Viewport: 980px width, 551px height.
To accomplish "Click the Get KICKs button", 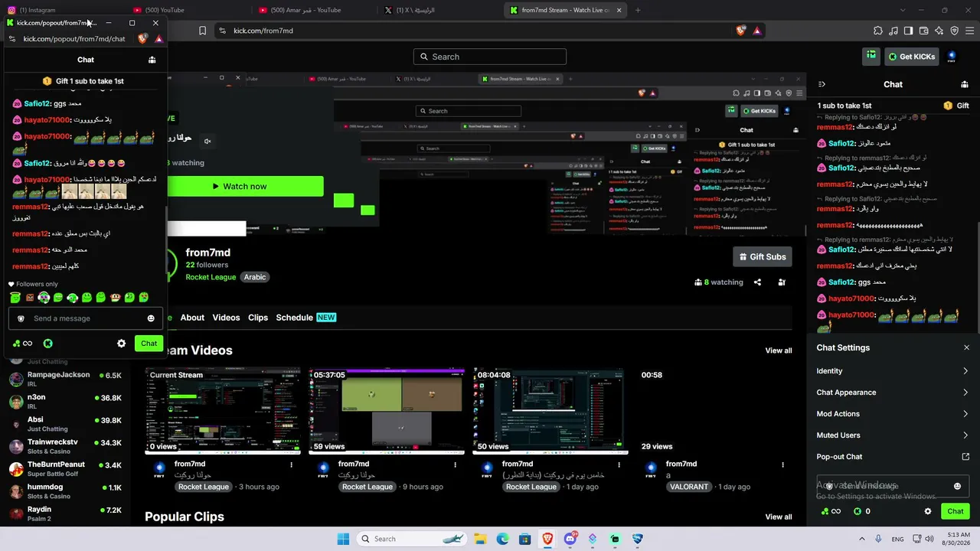I will pos(913,56).
